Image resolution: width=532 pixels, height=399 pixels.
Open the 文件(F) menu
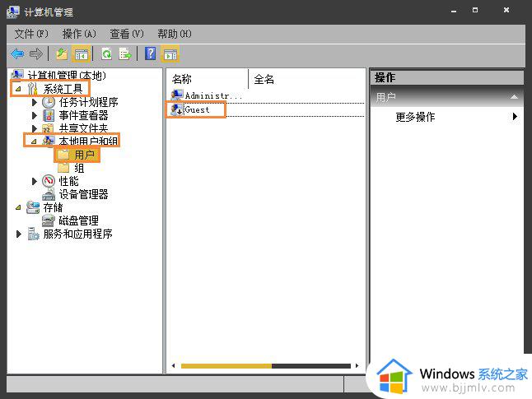[31, 34]
